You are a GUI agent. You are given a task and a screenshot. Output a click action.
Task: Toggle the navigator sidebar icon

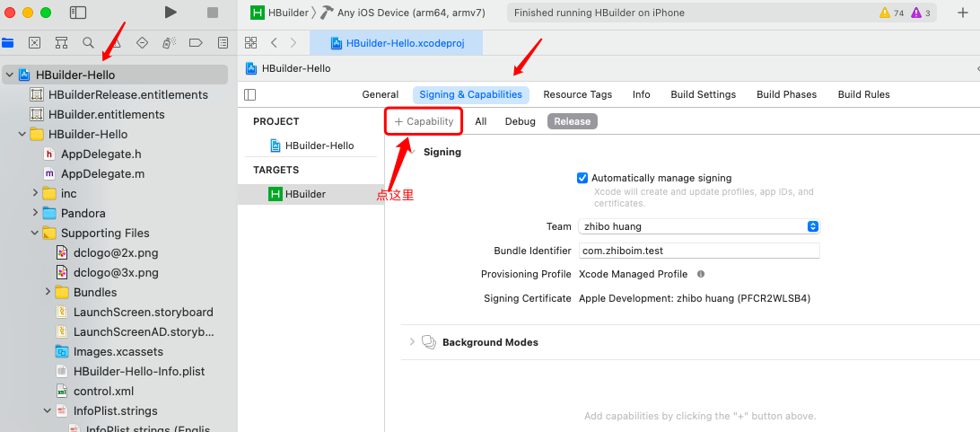[78, 13]
